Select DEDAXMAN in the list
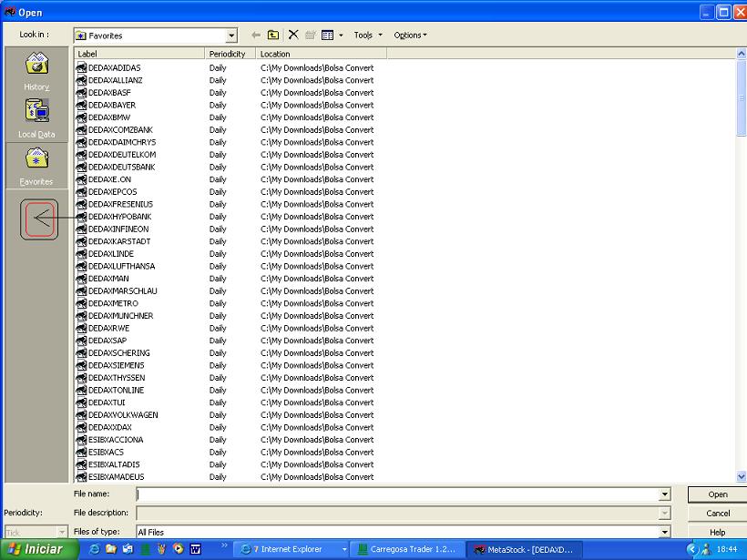This screenshot has height=560, width=747. [x=108, y=278]
